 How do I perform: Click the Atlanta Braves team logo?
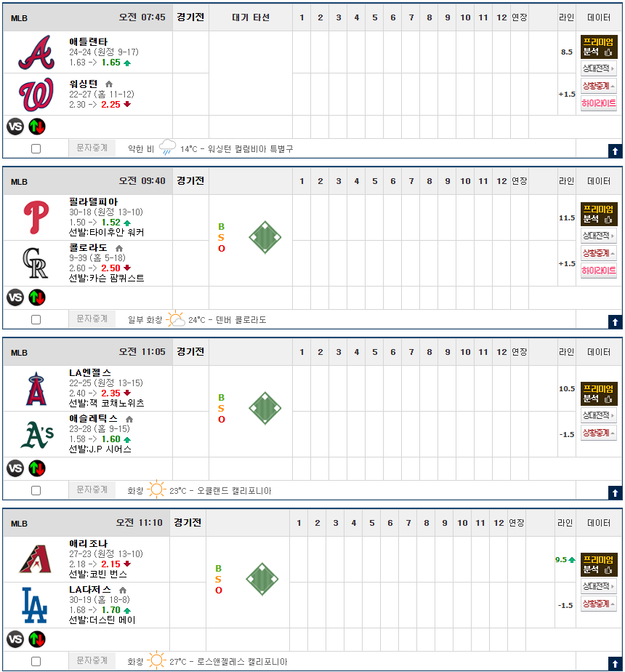[36, 52]
